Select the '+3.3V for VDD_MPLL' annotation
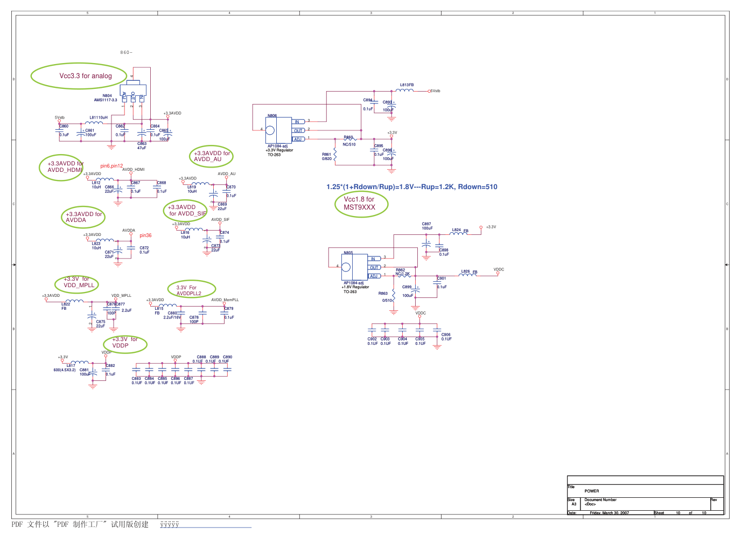This screenshot has height=535, width=756. [77, 284]
